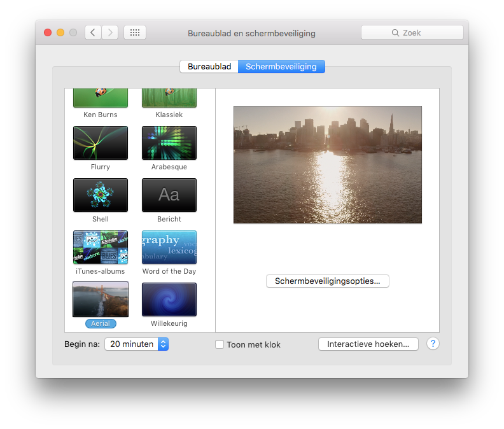
Task: Click the Flurry label text
Action: pos(101,167)
